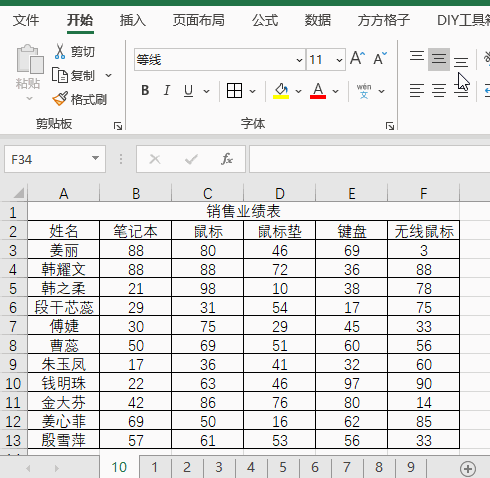Click the Cut (剪切) scissors icon
The height and width of the screenshot is (478, 490).
pyautogui.click(x=60, y=52)
